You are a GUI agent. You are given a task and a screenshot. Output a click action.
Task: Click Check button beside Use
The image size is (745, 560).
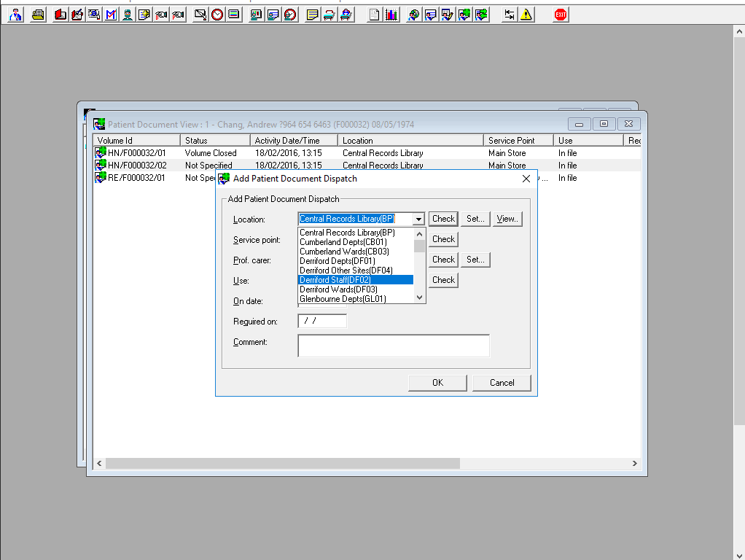click(x=443, y=280)
